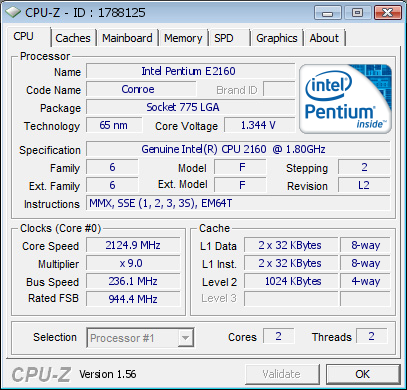Click the Specification label
This screenshot has width=407, height=390.
click(50, 150)
